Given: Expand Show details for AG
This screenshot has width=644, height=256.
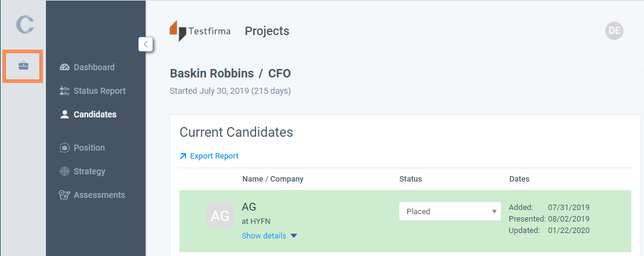Looking at the screenshot, I should [269, 236].
